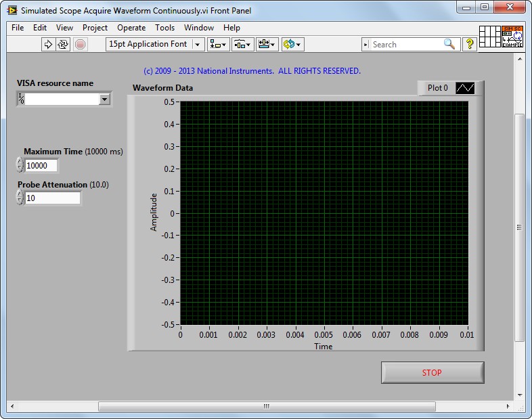Click the Run Continuously button
This screenshot has height=419, width=532.
coord(63,44)
